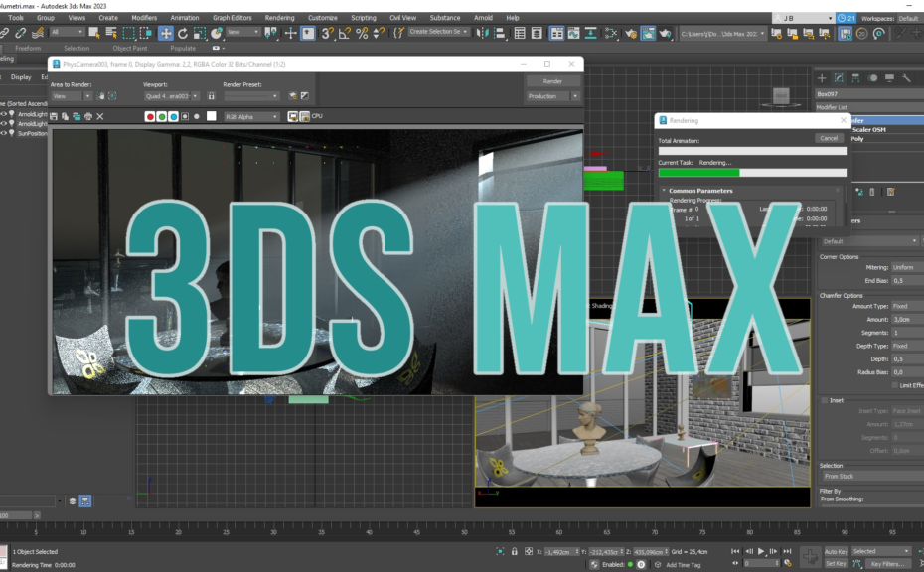Open the Graph Editors menu
This screenshot has width=924, height=572.
(232, 18)
